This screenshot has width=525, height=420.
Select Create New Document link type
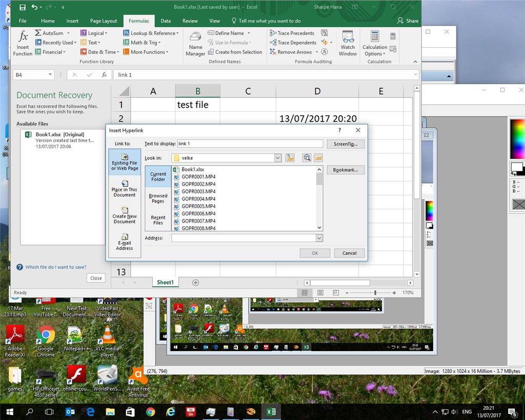[x=125, y=215]
